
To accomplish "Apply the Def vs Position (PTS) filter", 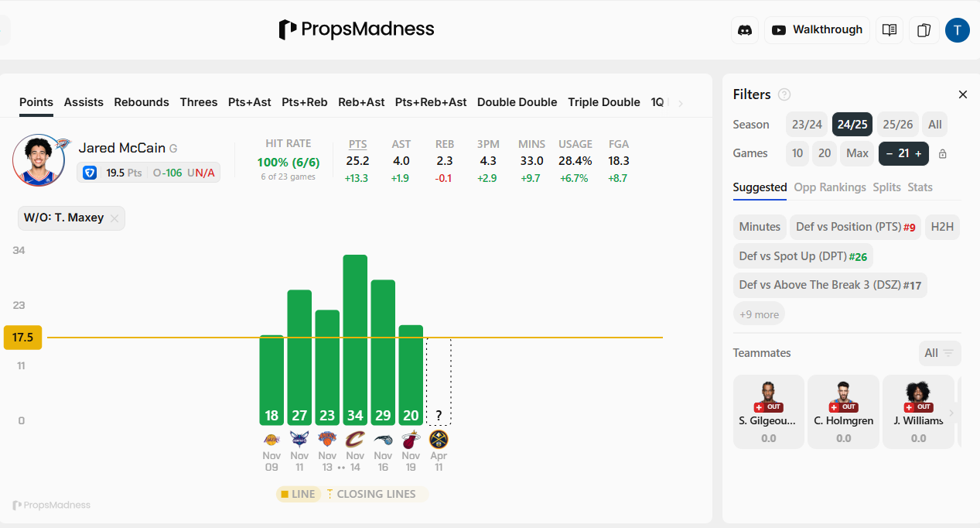I will 855,227.
